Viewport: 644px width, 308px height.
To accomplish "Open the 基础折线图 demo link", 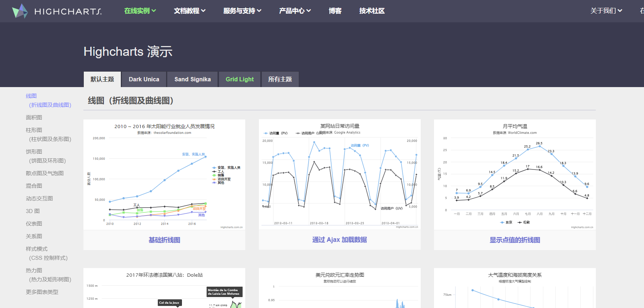I will point(164,240).
